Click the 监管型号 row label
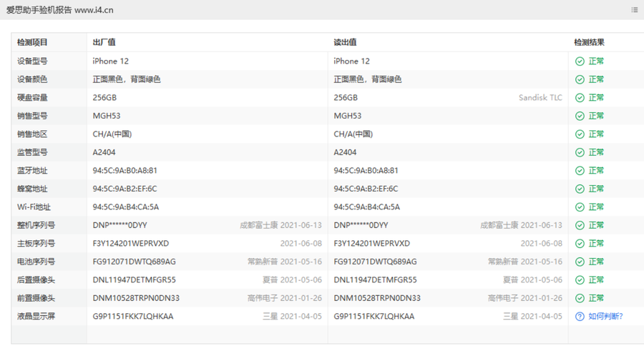Viewport: 644px width, 346px height. click(32, 152)
